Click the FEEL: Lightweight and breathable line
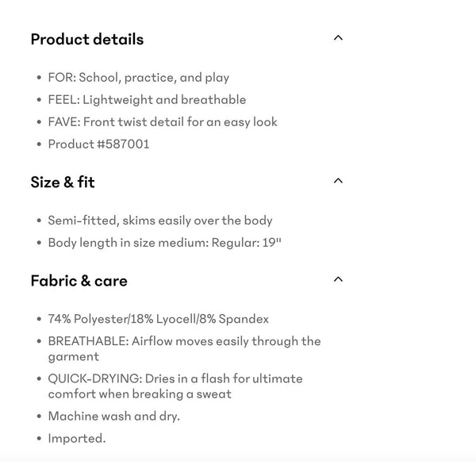 (x=147, y=100)
